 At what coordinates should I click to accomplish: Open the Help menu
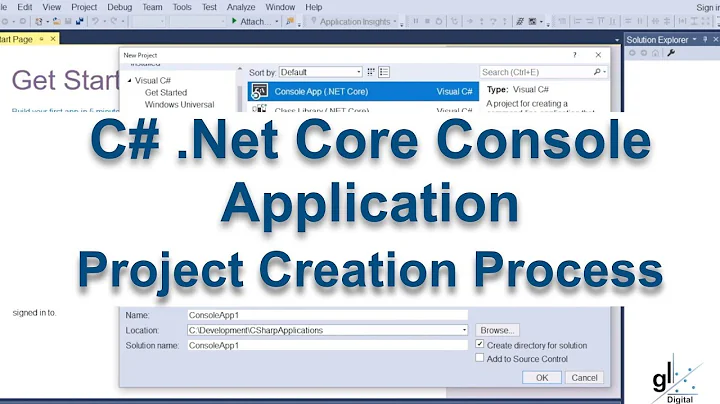point(314,7)
